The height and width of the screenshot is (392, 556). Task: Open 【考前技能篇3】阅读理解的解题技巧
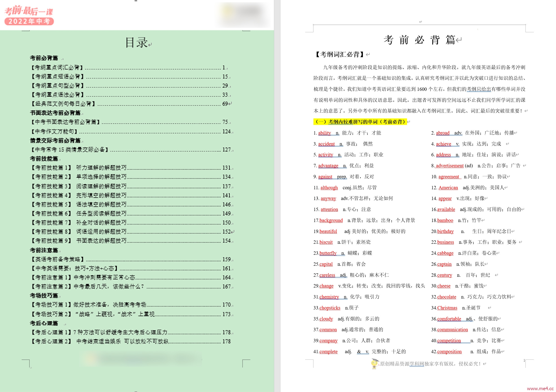[x=131, y=186]
